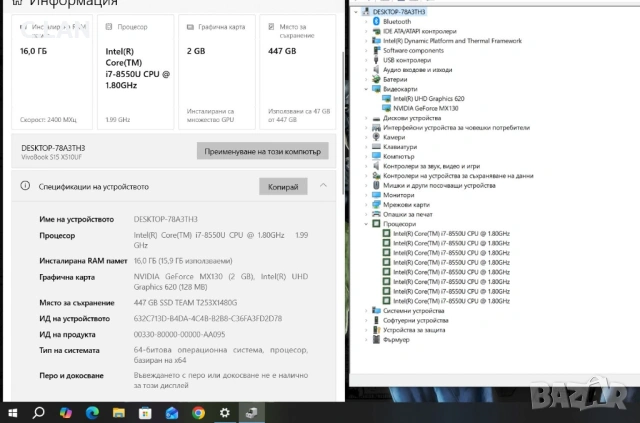Viewport: 640px width, 423px height.
Task: Click the Intel(R) UHD Graphics 620 icon
Action: click(386, 98)
